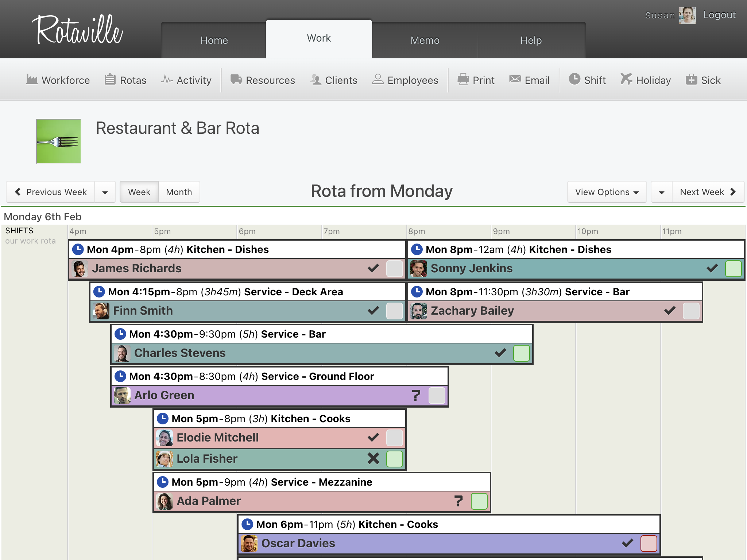Click the Print printer icon

[463, 79]
